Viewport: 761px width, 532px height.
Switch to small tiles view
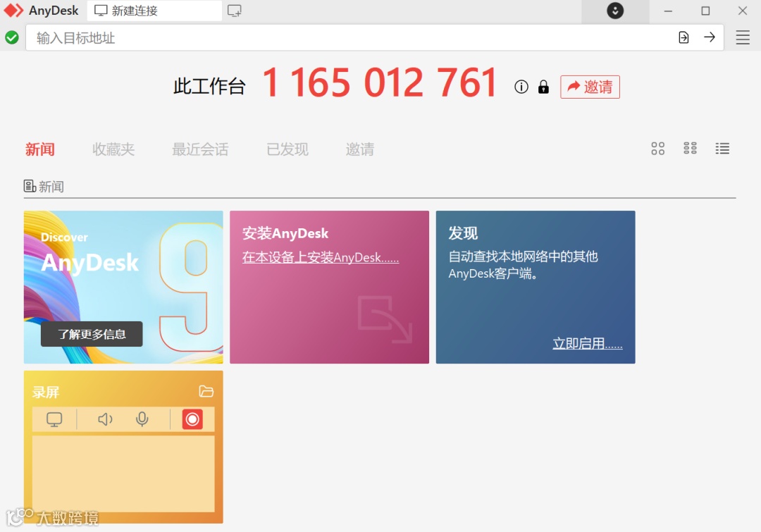point(690,149)
